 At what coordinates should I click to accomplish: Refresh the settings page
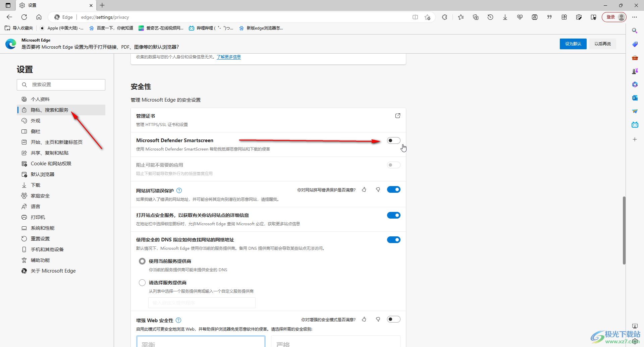click(24, 17)
